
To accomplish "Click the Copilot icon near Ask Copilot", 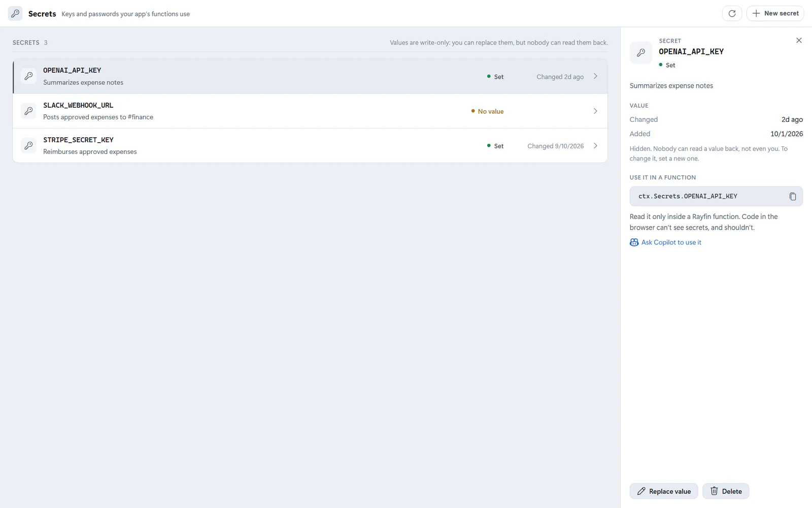I will 634,242.
